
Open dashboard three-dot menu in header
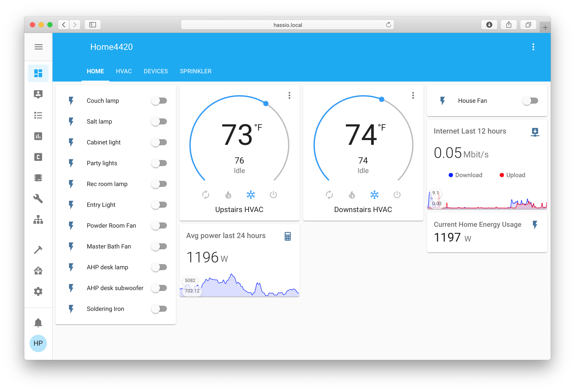click(x=533, y=47)
